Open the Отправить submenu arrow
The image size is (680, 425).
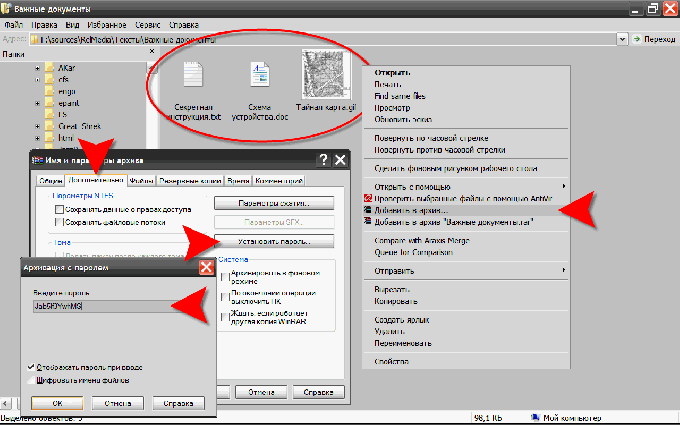[564, 270]
